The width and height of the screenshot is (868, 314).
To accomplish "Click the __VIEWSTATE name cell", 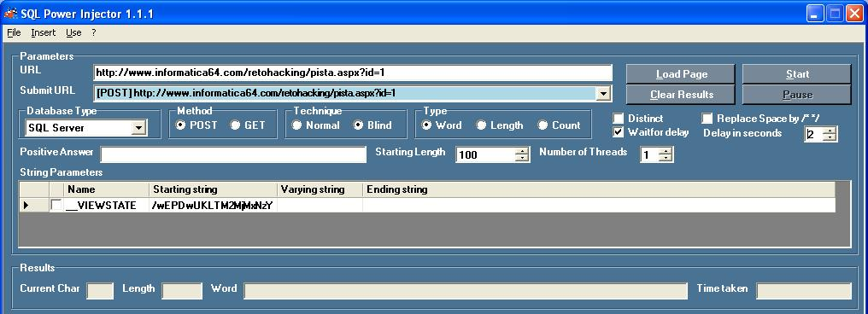I will point(106,205).
